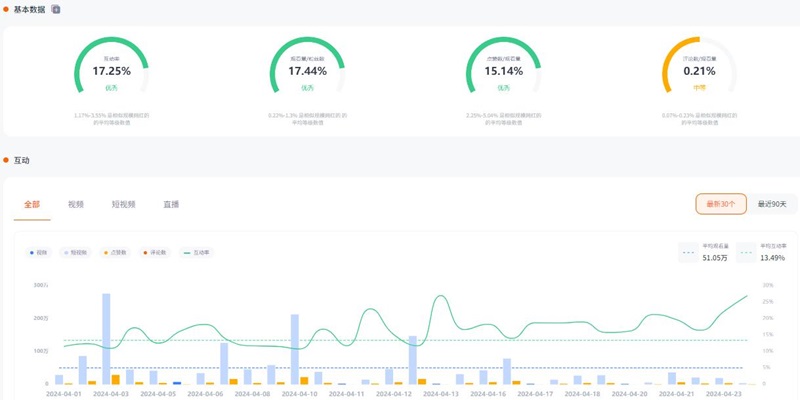This screenshot has height=400, width=800.
Task: Toggle the 互动率 line legend
Action: tap(197, 253)
